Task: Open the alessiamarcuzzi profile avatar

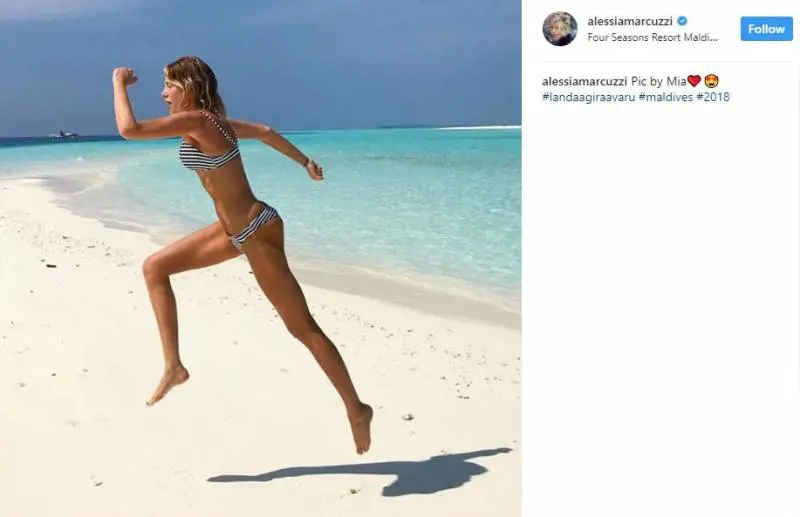Action: 560,29
